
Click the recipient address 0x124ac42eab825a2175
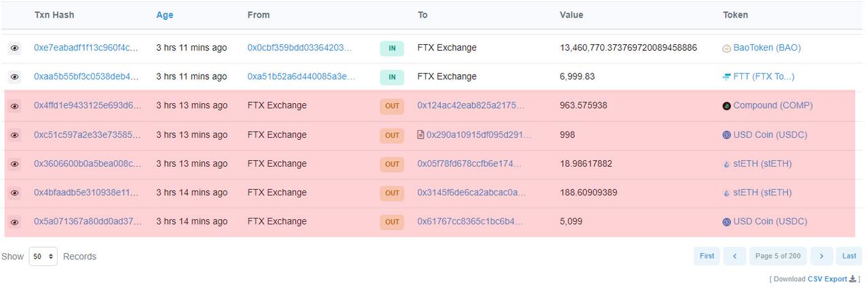click(x=471, y=106)
